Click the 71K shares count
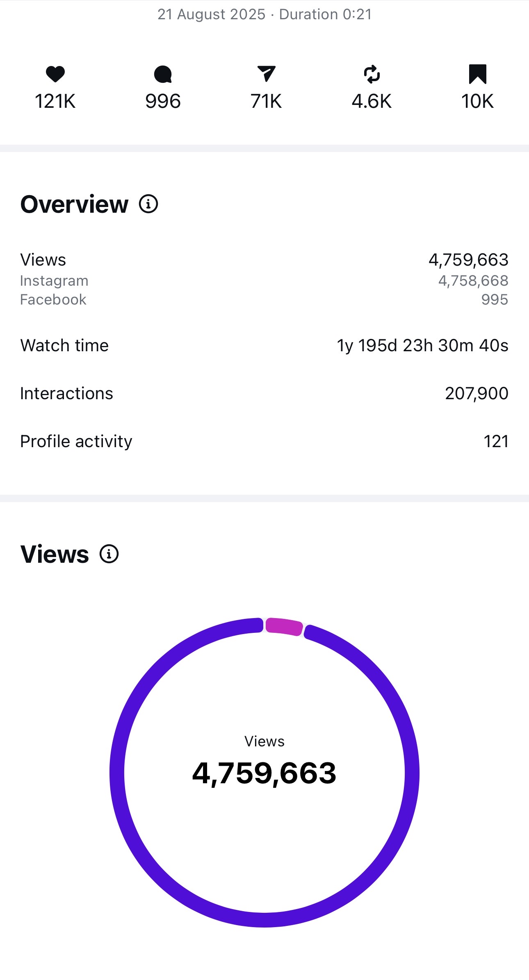Image resolution: width=529 pixels, height=980 pixels. pos(266,101)
